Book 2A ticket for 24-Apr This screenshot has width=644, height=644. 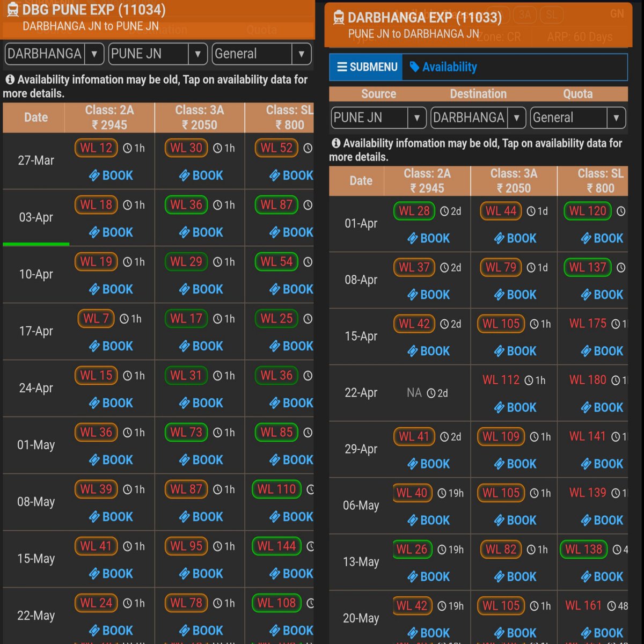111,403
